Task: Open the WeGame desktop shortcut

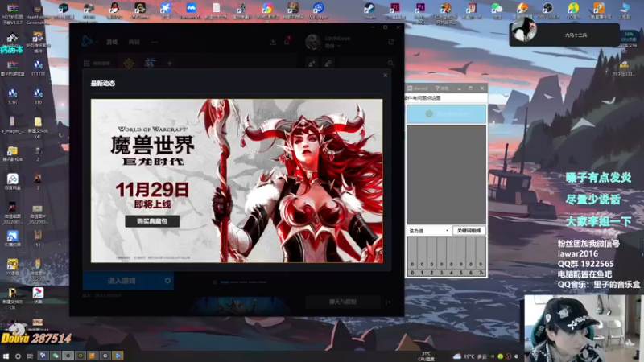Action: pyautogui.click(x=139, y=10)
